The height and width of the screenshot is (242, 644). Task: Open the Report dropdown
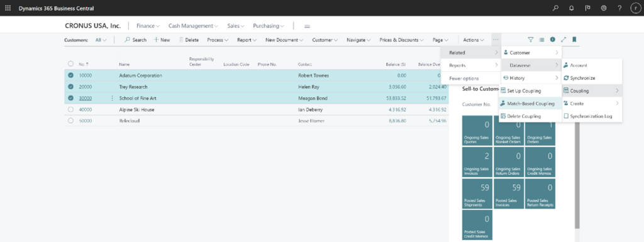click(x=247, y=40)
